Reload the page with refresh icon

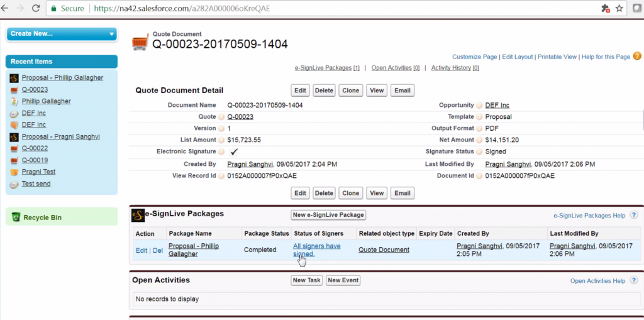point(36,8)
